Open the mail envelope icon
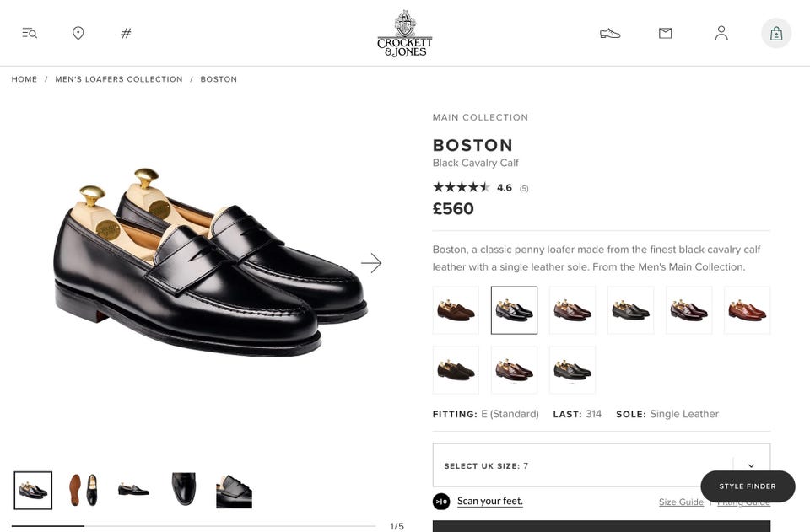The height and width of the screenshot is (532, 810). 666,33
